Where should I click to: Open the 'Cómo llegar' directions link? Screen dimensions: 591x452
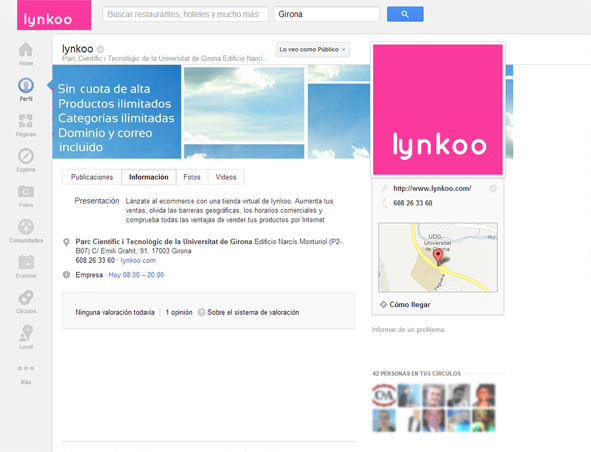click(409, 305)
